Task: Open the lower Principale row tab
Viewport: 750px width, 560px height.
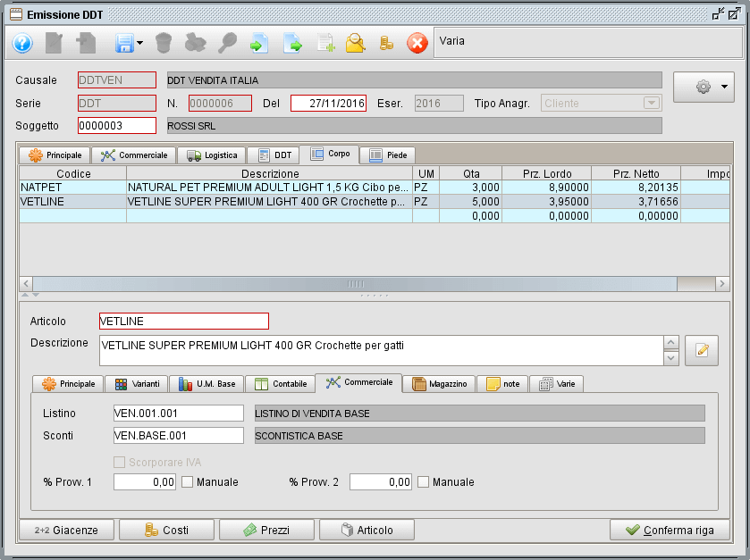Action: coord(68,384)
